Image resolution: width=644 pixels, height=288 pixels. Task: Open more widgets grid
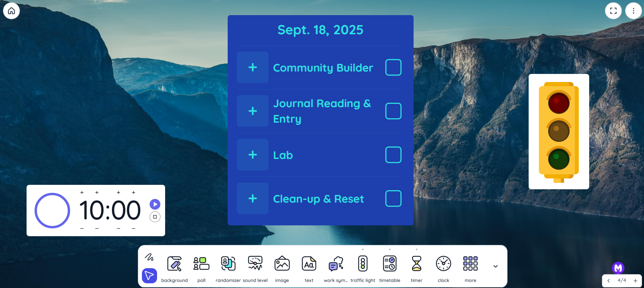(x=470, y=269)
